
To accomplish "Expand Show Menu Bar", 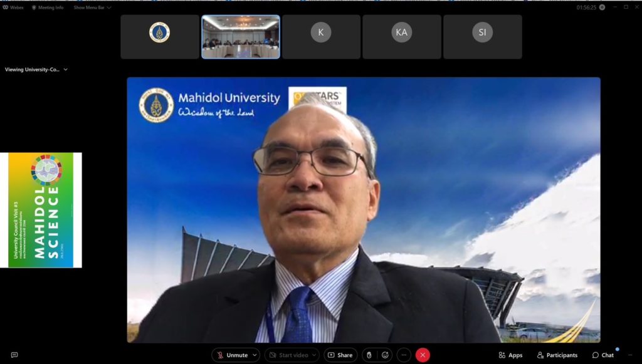I will (x=92, y=8).
